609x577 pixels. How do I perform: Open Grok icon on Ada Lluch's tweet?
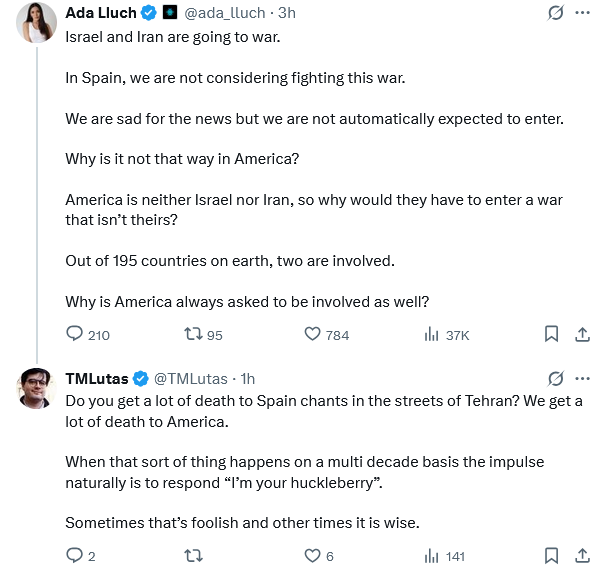coord(555,14)
